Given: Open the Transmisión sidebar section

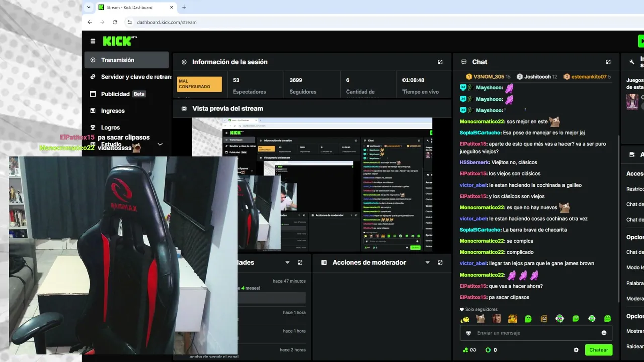Looking at the screenshot, I should click(x=126, y=60).
